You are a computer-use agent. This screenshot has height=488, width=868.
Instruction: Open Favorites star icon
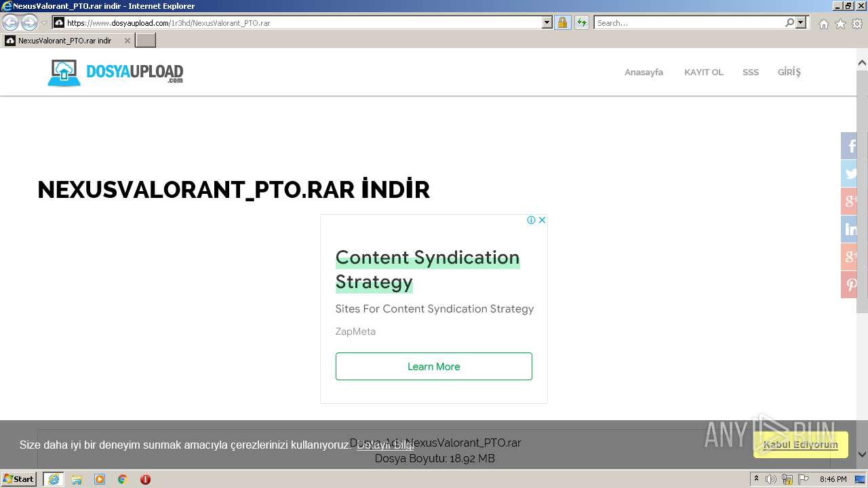pyautogui.click(x=840, y=24)
